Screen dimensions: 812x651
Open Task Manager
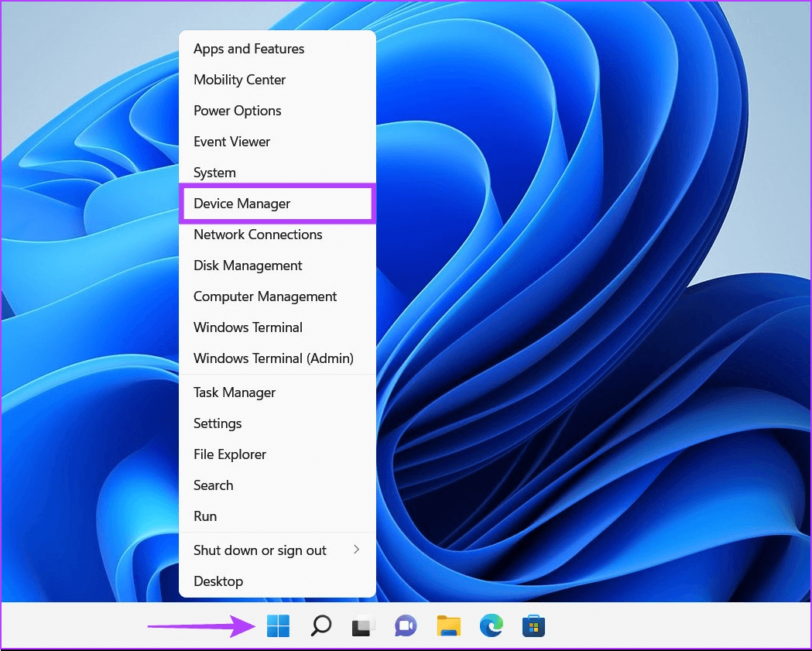point(277,392)
